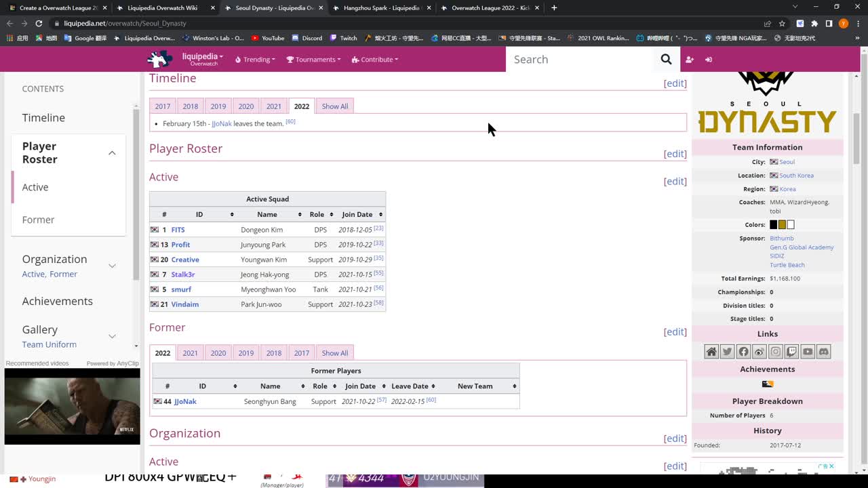Screen dimensions: 868x488
Task: Open the Turtle Beach sponsor link
Action: coord(787,265)
